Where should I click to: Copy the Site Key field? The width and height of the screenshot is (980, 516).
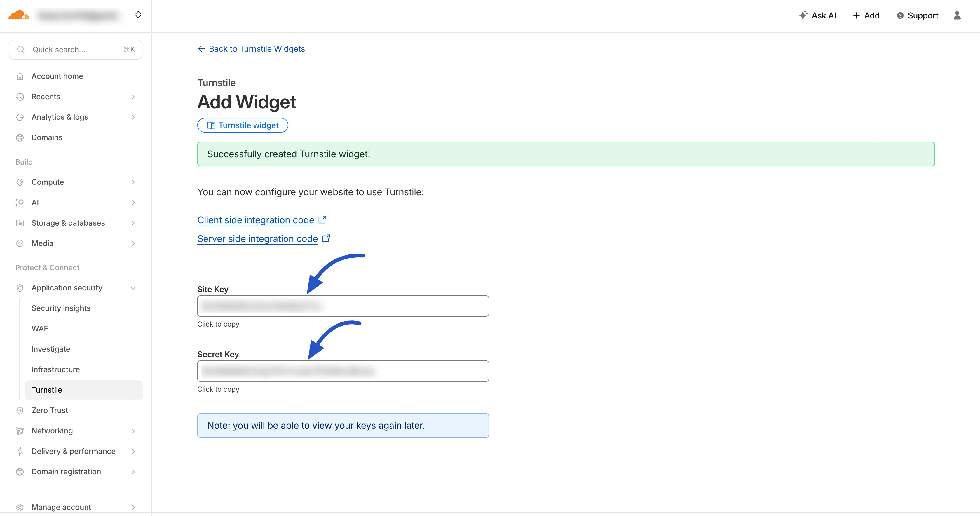[342, 306]
